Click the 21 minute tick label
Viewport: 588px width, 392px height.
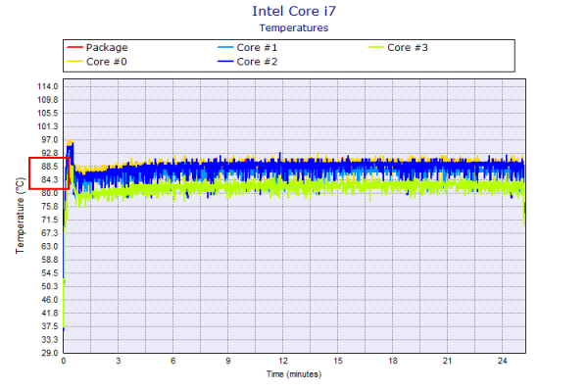(448, 361)
